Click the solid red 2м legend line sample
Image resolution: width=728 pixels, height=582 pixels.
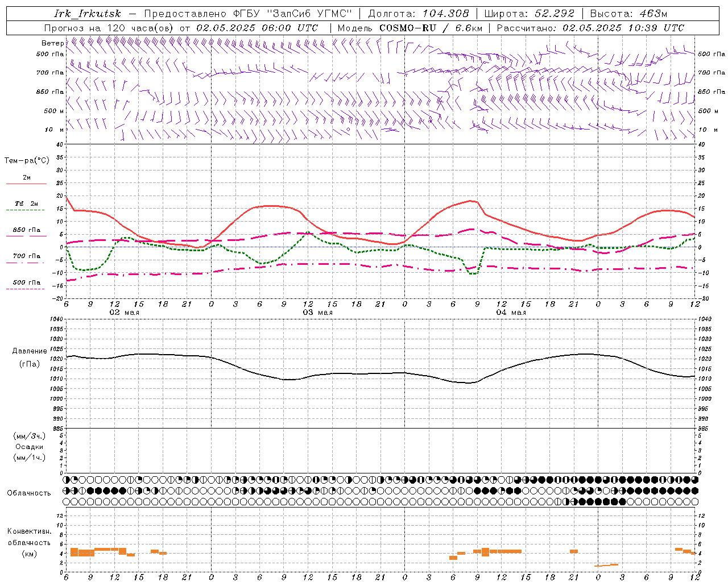(26, 184)
